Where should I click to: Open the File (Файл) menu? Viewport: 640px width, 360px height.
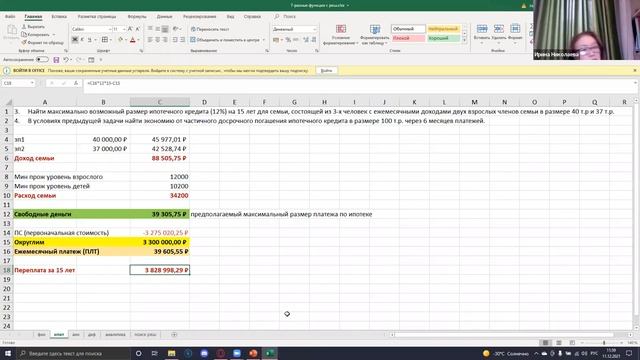(10, 17)
